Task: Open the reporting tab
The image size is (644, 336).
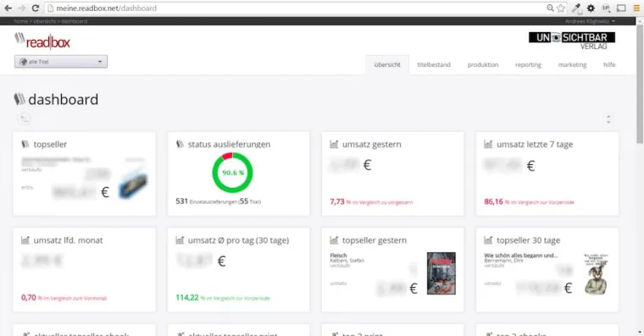Action: [528, 65]
